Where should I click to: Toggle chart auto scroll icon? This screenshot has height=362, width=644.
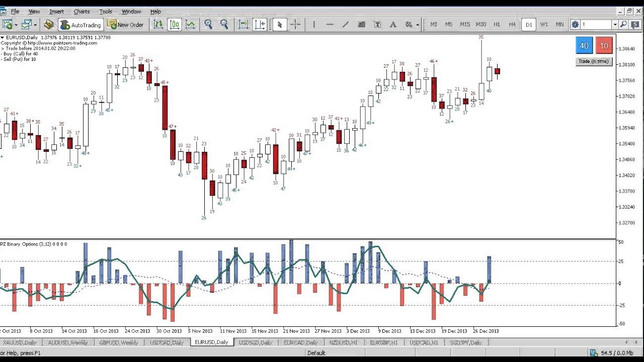point(244,24)
